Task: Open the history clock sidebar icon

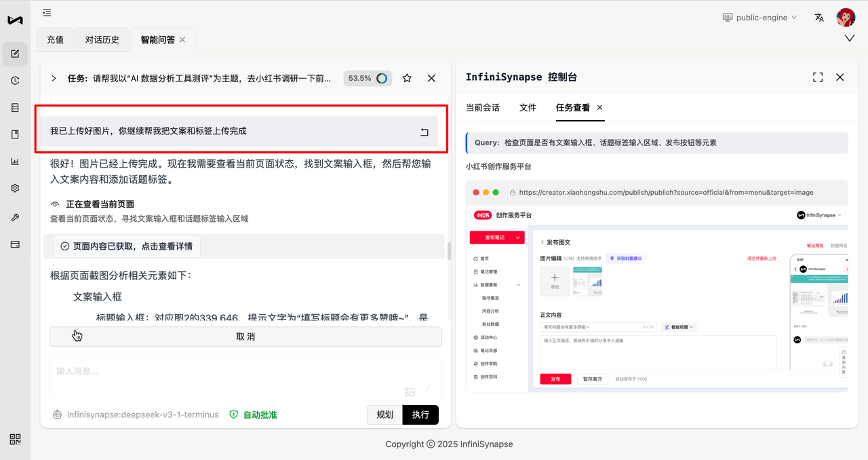Action: pos(15,81)
